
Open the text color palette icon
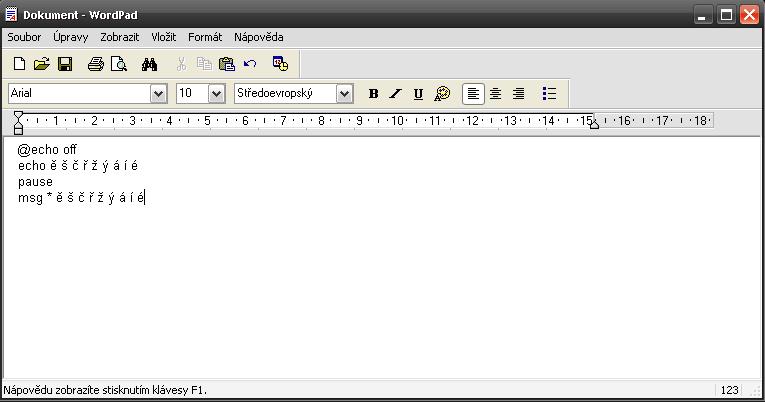pyautogui.click(x=442, y=94)
